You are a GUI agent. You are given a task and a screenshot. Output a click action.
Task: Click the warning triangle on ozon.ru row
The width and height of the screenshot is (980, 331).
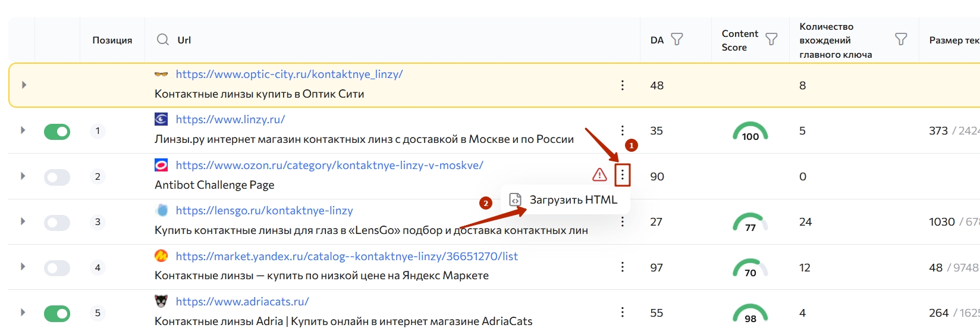[x=599, y=174]
